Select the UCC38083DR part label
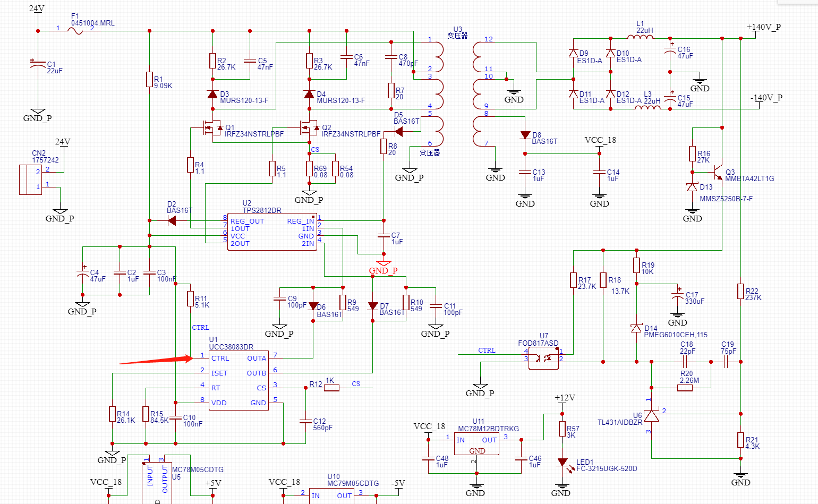 pyautogui.click(x=231, y=347)
